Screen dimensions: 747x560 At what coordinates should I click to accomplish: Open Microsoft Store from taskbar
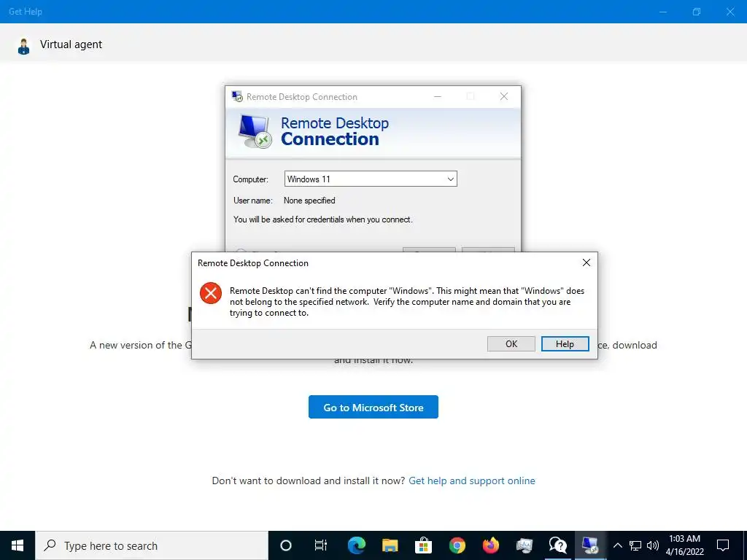point(423,545)
